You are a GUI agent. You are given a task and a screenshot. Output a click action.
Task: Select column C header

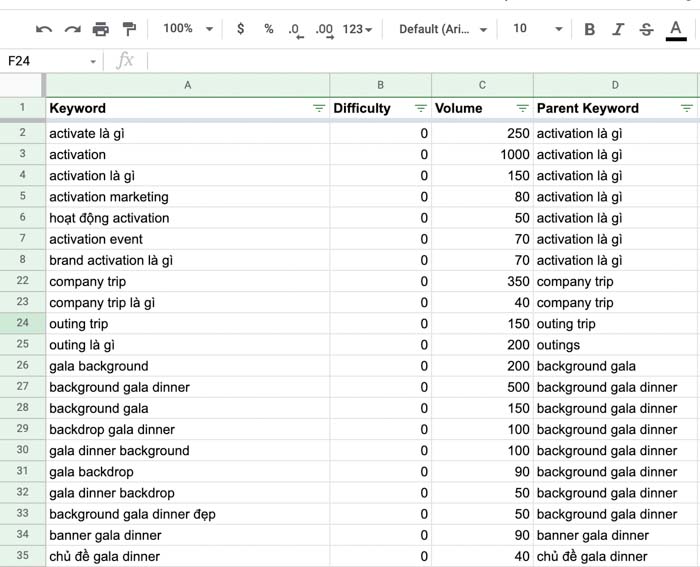[482, 85]
